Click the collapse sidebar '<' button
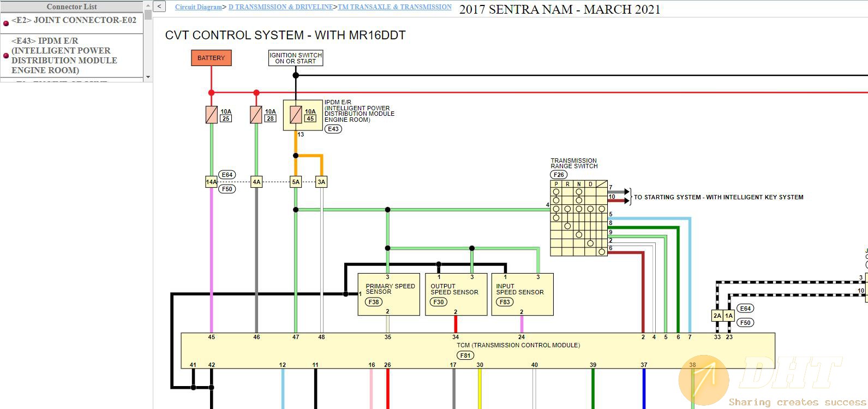The height and width of the screenshot is (409, 868). tap(159, 7)
